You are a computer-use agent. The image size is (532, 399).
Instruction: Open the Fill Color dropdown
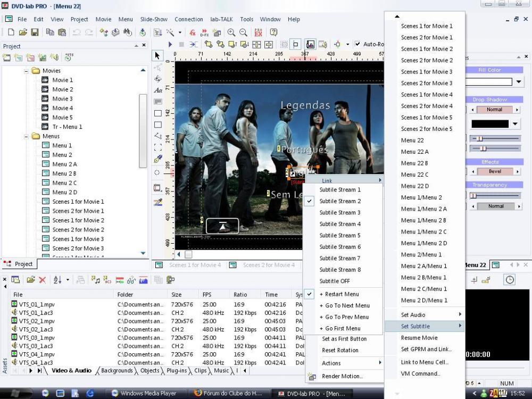point(519,82)
